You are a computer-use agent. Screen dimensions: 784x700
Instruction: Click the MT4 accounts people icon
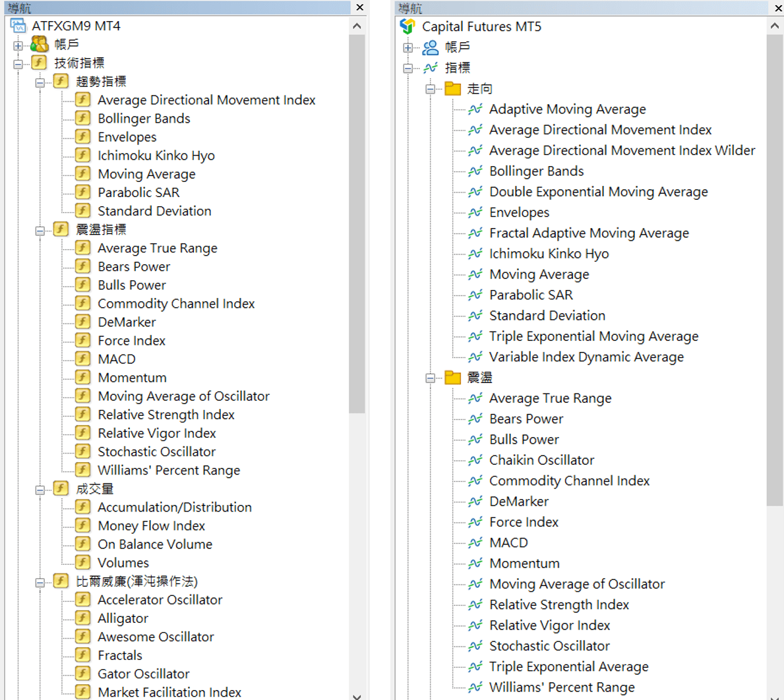click(40, 44)
